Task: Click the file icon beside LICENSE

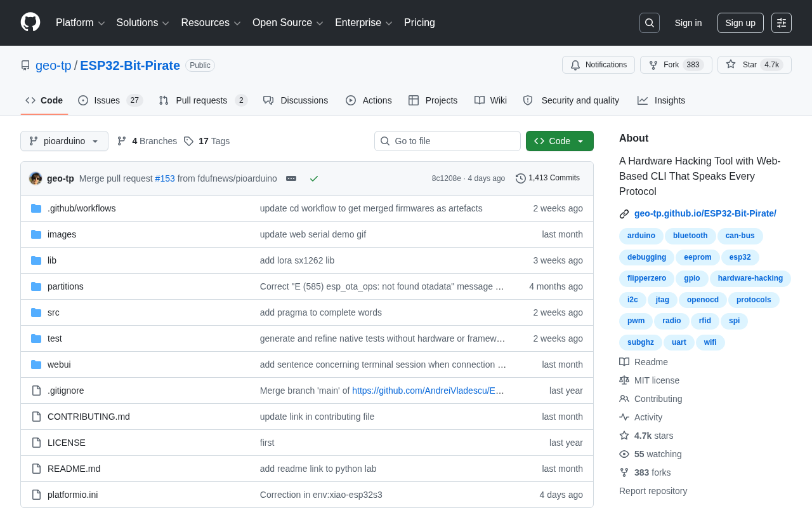Action: point(36,443)
